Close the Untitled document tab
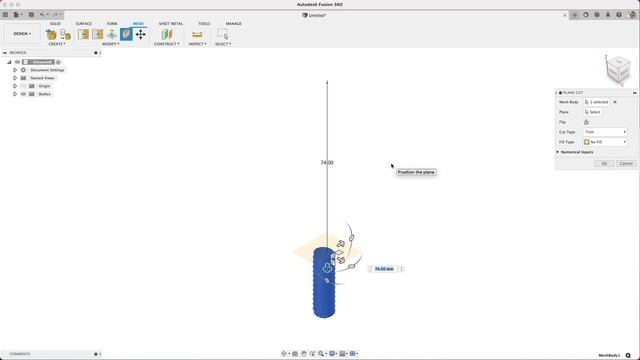Screen dimensions: 640x360 565,15
